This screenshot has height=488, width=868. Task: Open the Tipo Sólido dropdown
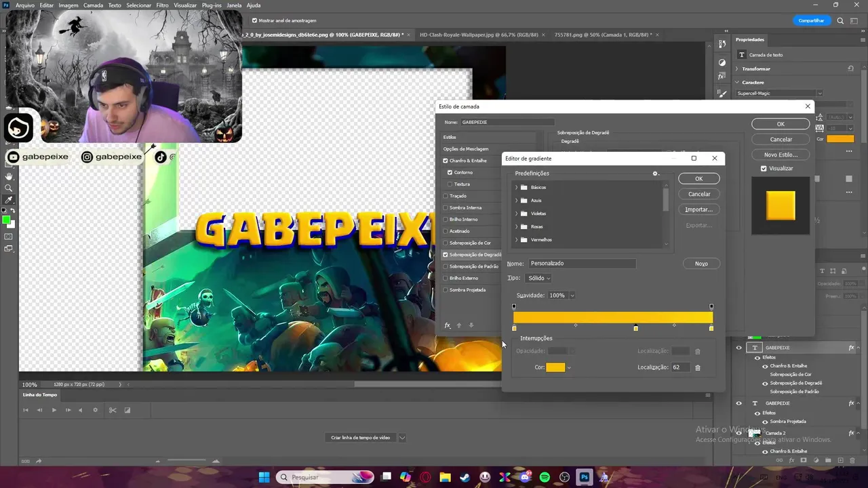click(538, 278)
